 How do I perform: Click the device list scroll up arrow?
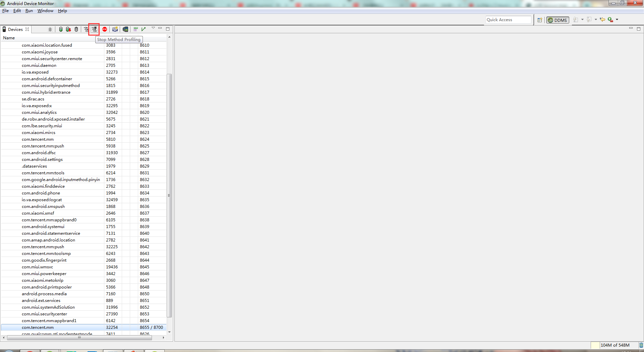point(169,37)
